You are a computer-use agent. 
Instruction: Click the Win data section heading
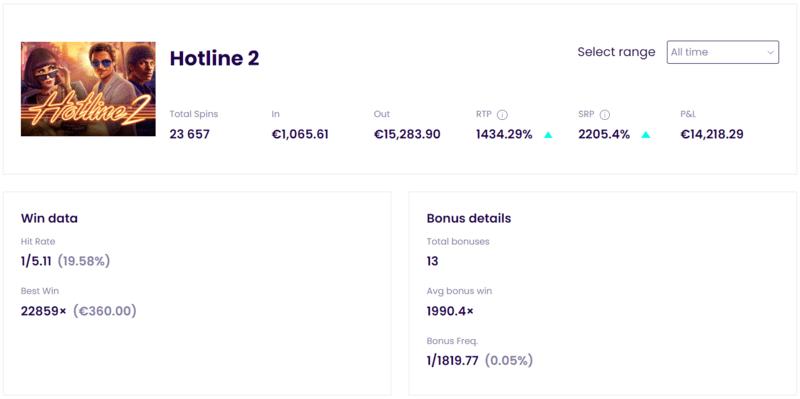tap(49, 218)
